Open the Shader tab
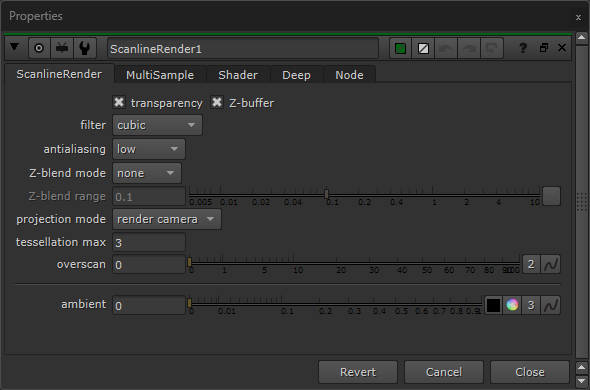Viewport: 590px width, 390px height. pyautogui.click(x=238, y=75)
